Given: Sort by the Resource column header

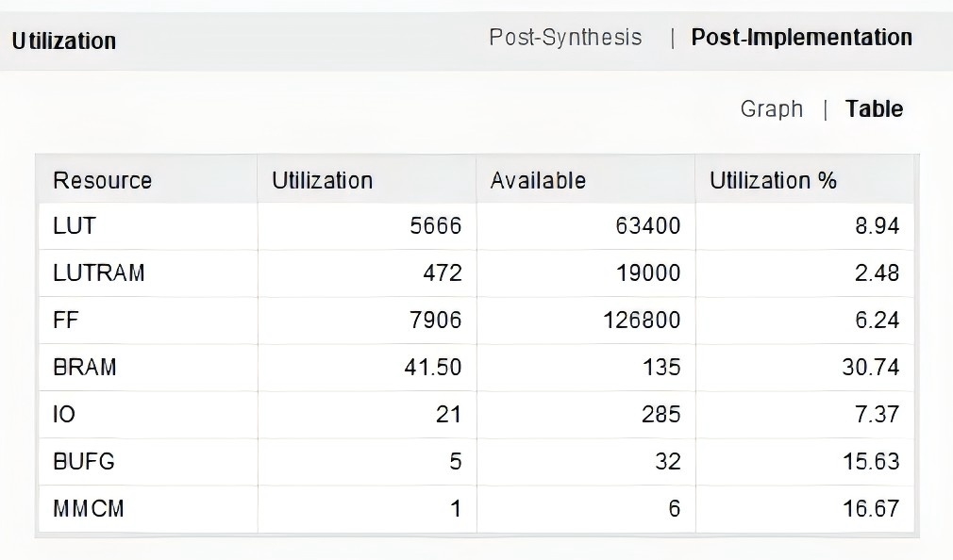Looking at the screenshot, I should point(147,180).
